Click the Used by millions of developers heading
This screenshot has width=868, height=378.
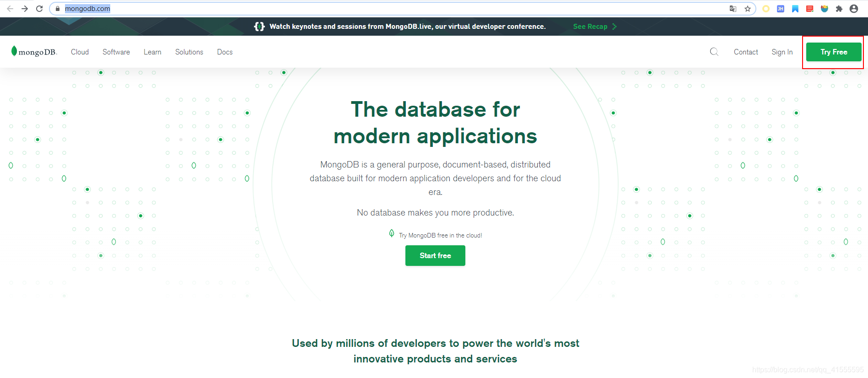coord(435,351)
